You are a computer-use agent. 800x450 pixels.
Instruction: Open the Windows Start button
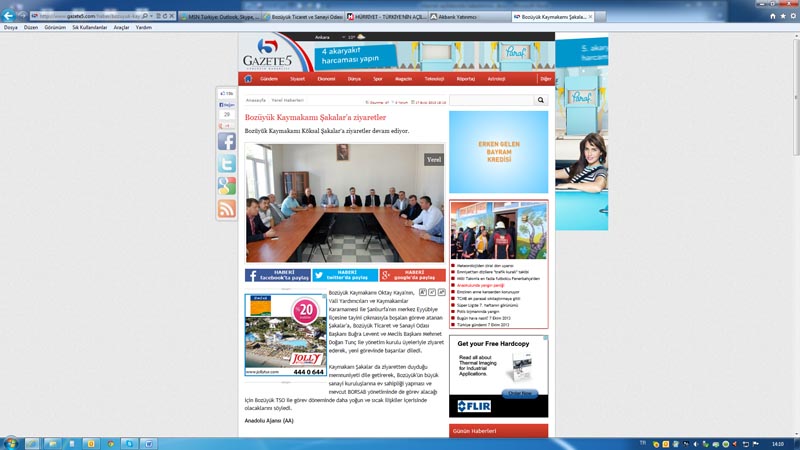click(10, 443)
